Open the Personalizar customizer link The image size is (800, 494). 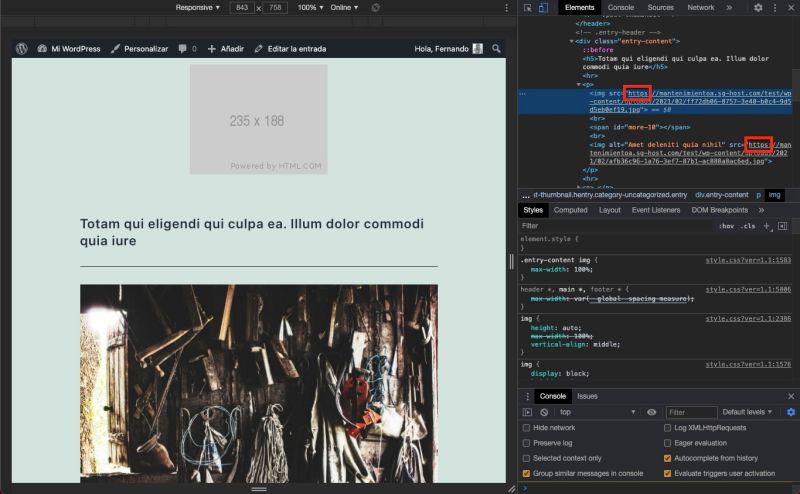(x=139, y=49)
